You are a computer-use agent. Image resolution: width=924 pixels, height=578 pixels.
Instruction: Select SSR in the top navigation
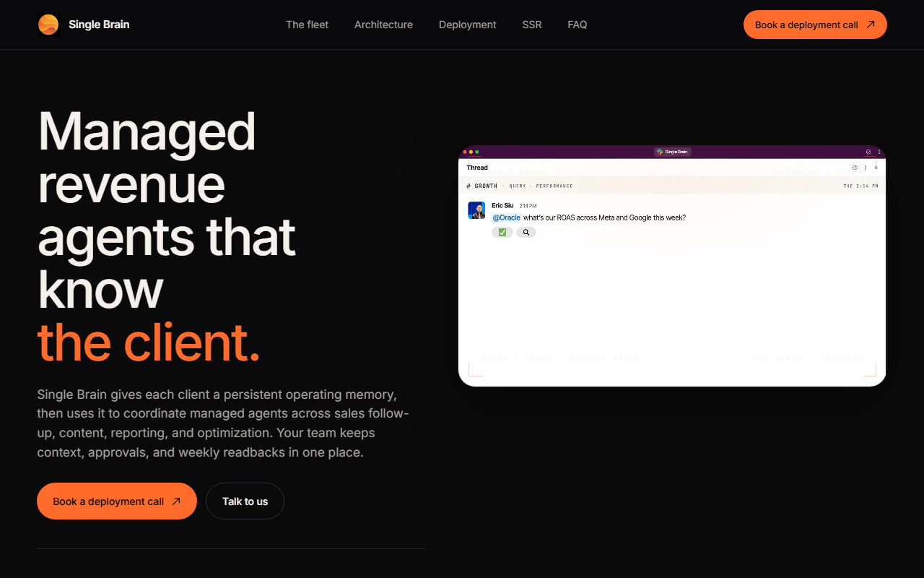click(532, 25)
